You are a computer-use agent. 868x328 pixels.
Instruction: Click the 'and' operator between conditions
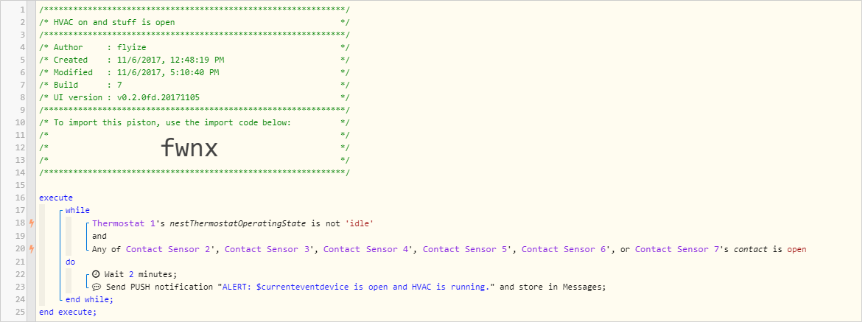click(x=99, y=237)
